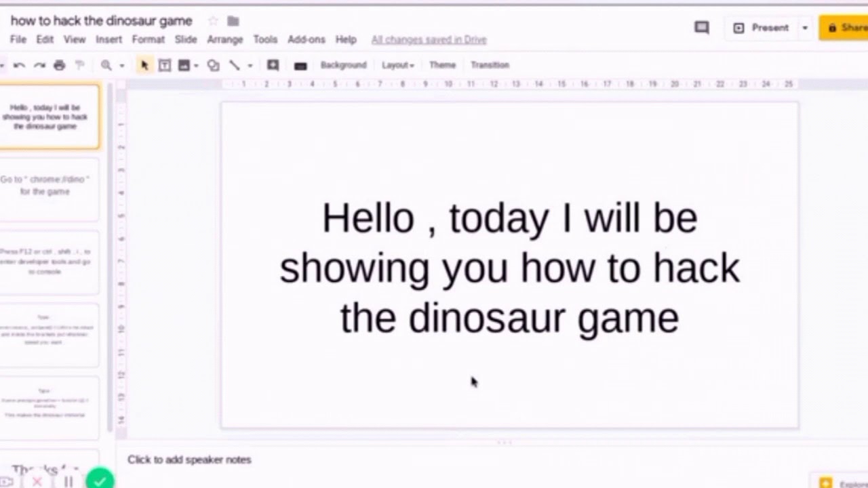Click the Add comment toolbar icon
Viewport: 868px width, 488px height.
273,65
